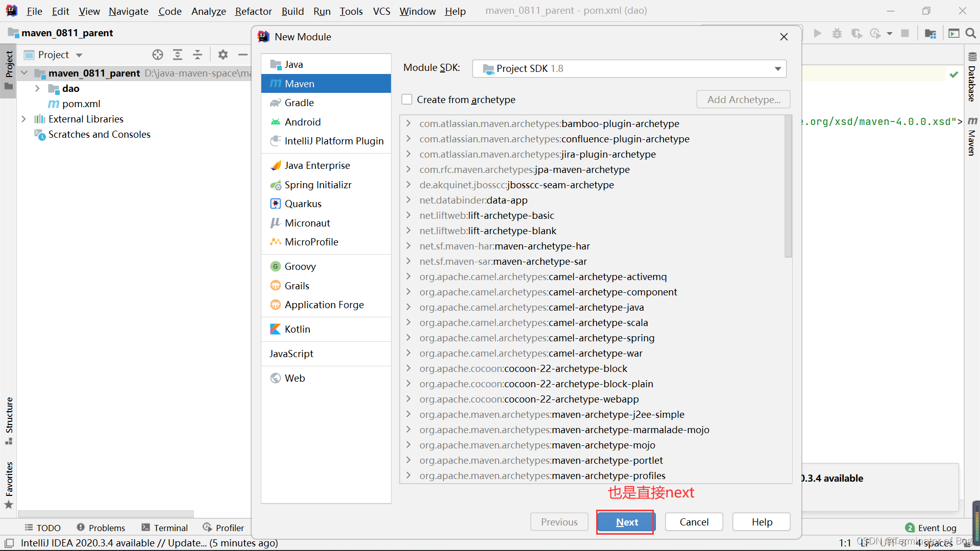Viewport: 980px width, 551px height.
Task: Expand jpa-maven-archetype entry
Action: tap(408, 169)
